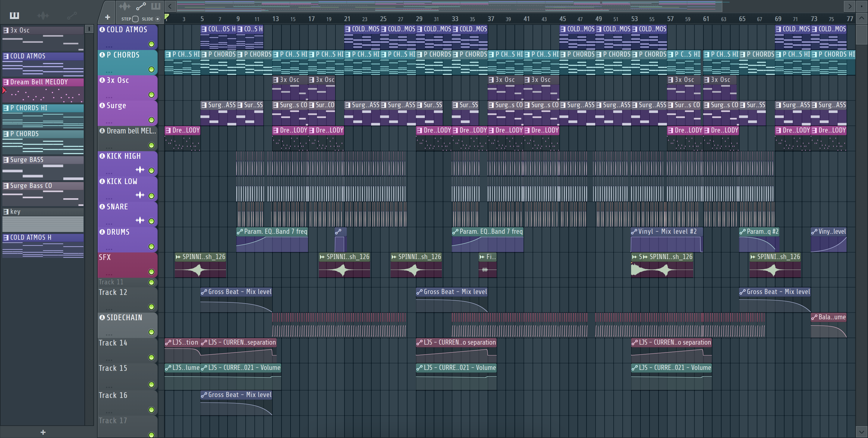Toggle the Track 16 mute LED
This screenshot has height=438, width=868.
pyautogui.click(x=151, y=410)
